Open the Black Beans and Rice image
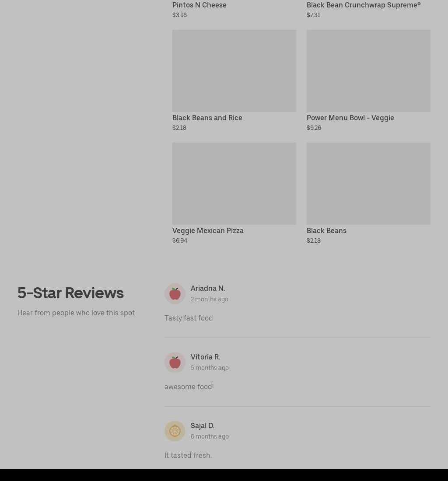Viewport: 448px width, 481px height. [234, 70]
